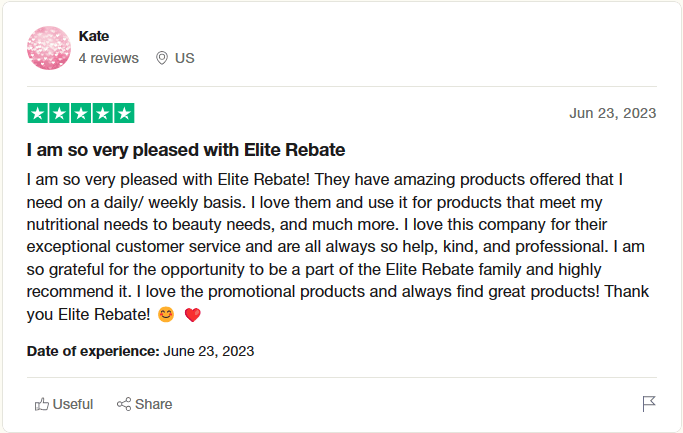The image size is (683, 433).
Task: Click the share network icon
Action: click(x=125, y=404)
